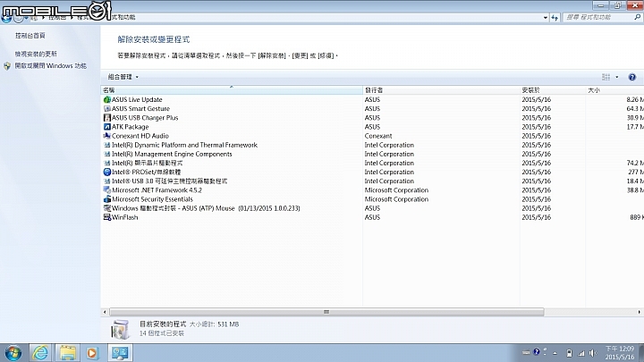Click the search magnifier icon
The width and height of the screenshot is (644, 362).
click(638, 17)
